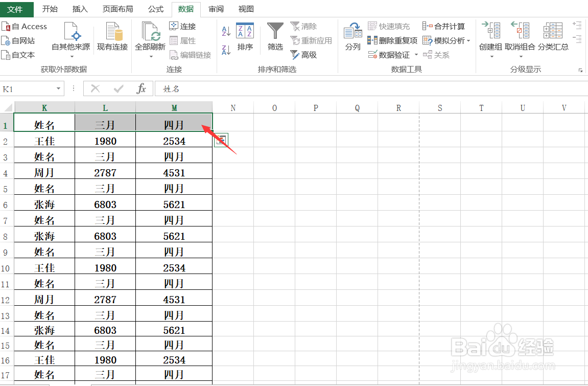588x386 pixels.
Task: Switch to the 审阅 review tab
Action: 216,9
